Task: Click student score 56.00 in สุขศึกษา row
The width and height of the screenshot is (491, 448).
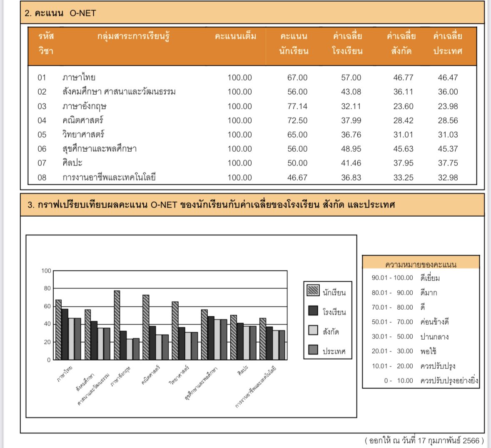Action: (x=297, y=149)
